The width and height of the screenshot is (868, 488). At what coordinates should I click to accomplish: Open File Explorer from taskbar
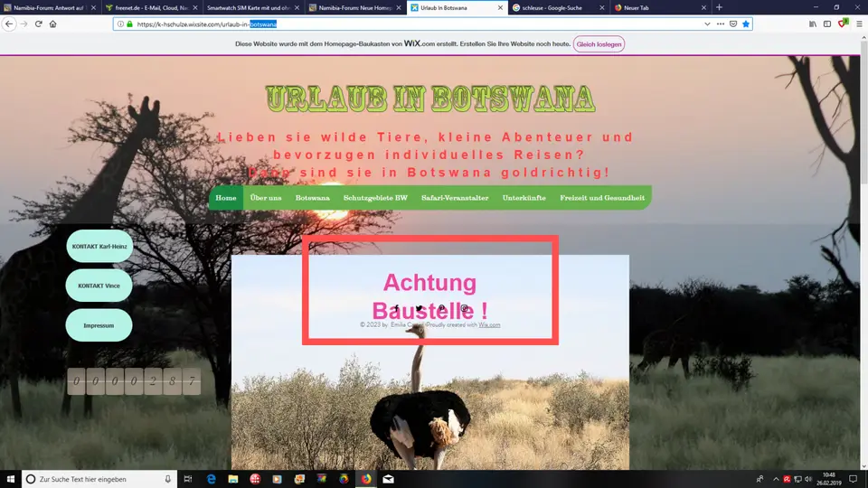233,479
